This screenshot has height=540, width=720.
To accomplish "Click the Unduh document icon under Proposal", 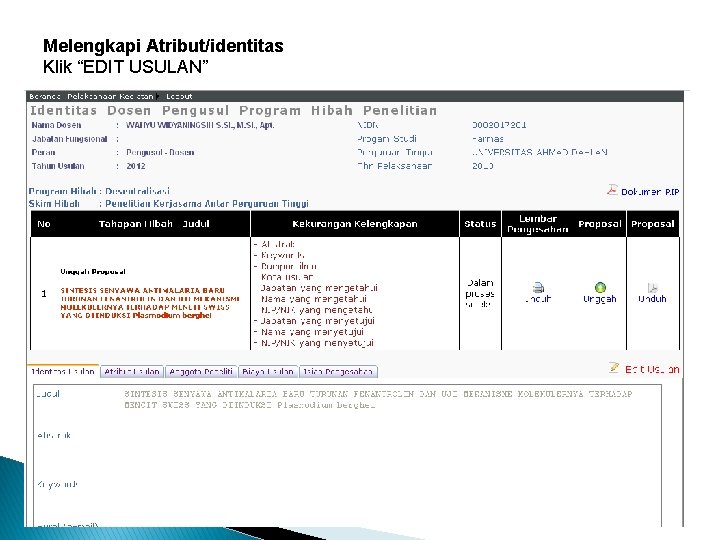I will click(652, 288).
